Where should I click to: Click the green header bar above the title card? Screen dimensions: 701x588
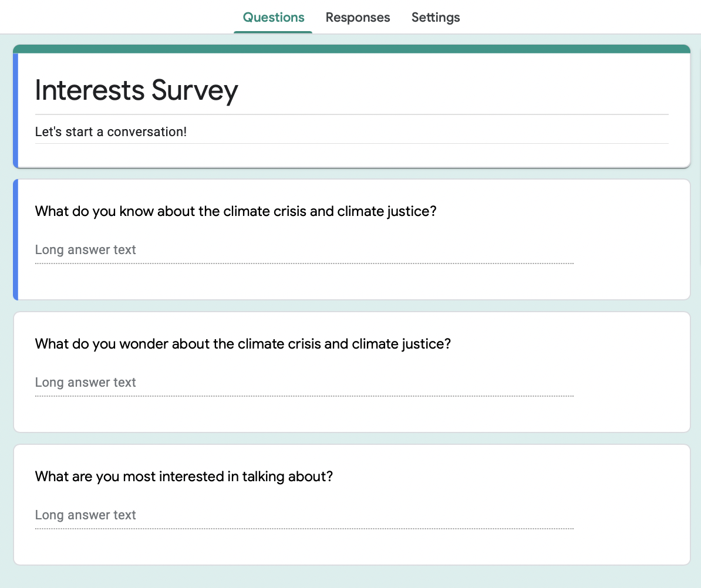pos(351,49)
